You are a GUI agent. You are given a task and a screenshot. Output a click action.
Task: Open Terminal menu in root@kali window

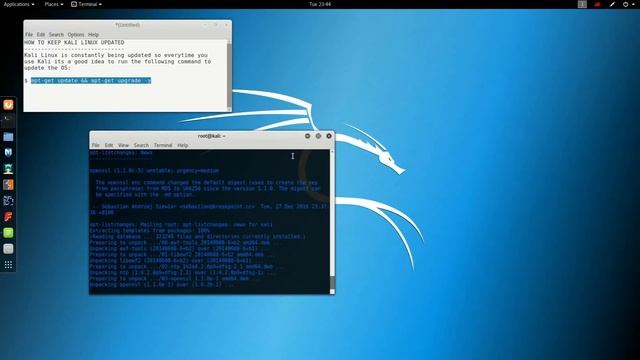click(163, 145)
